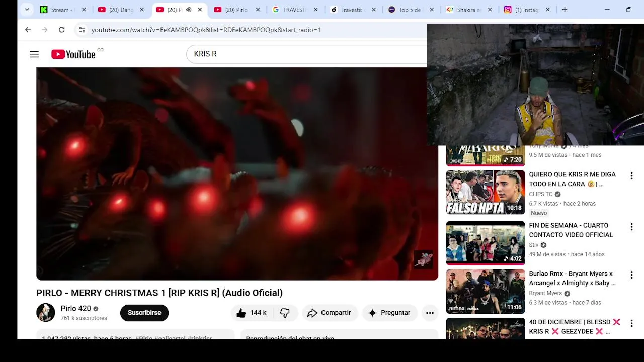Close the Travestis TikTok tab
This screenshot has width=644, height=362.
374,10
